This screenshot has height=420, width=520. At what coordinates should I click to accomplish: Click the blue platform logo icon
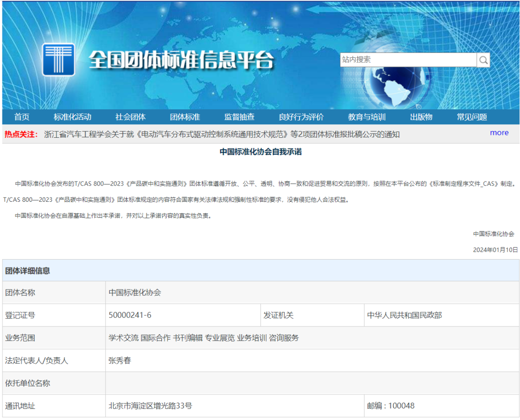point(58,60)
